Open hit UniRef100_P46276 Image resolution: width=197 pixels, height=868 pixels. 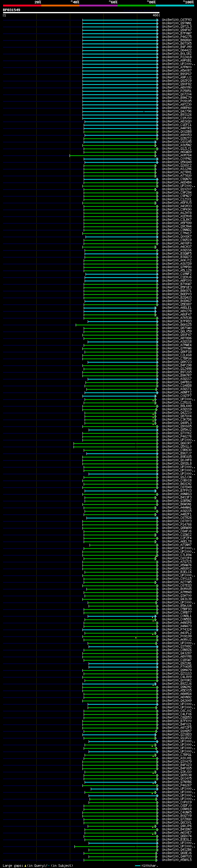point(176,436)
